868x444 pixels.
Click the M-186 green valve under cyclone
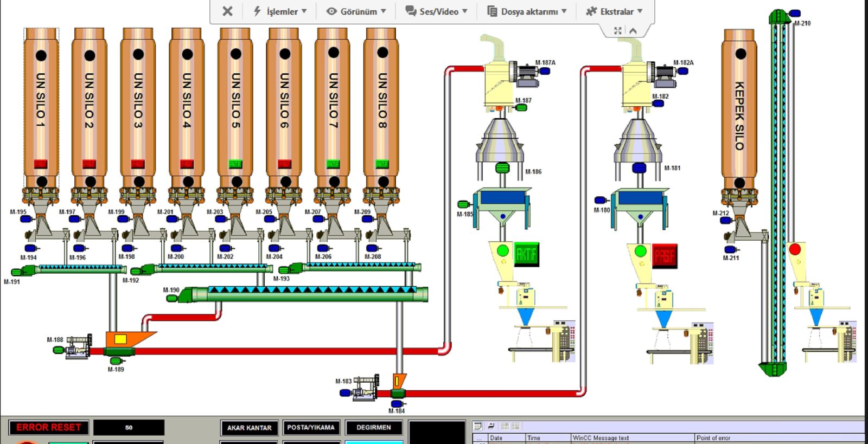502,168
